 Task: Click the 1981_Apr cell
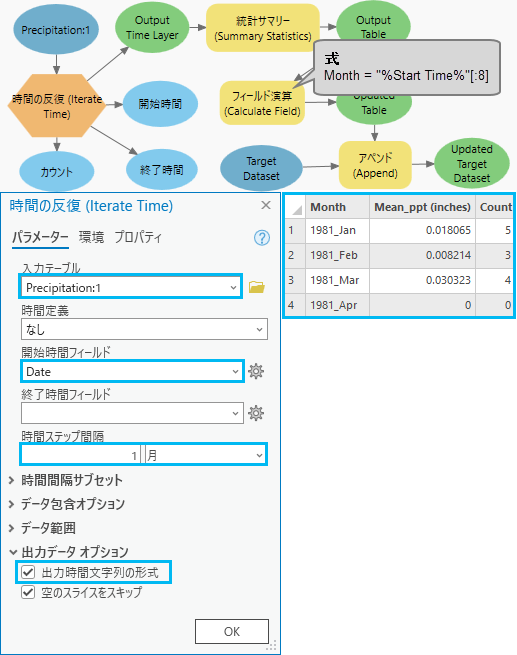(x=337, y=305)
